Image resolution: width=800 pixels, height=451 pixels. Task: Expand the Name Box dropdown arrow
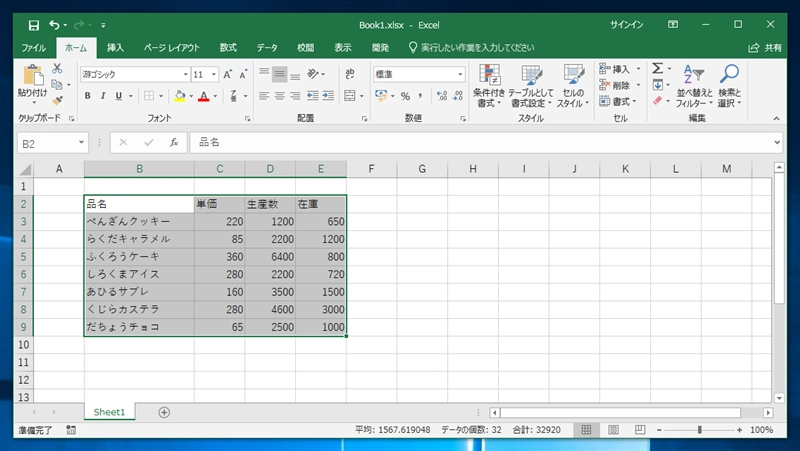(81, 143)
